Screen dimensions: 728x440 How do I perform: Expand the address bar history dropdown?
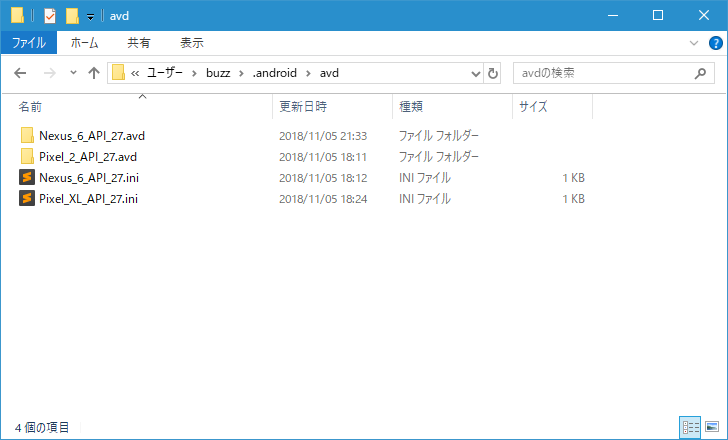(475, 73)
